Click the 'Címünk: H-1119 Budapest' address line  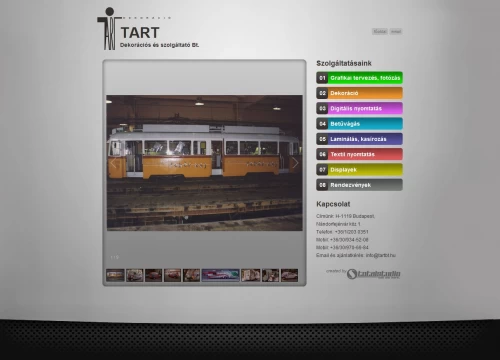pos(345,216)
